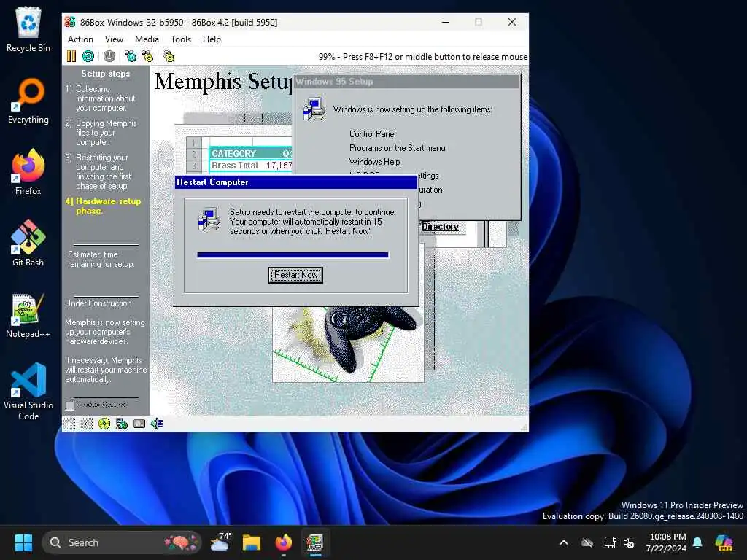Screen dimensions: 747x560
Task: Click the first floppy drive status icon
Action: click(x=69, y=424)
